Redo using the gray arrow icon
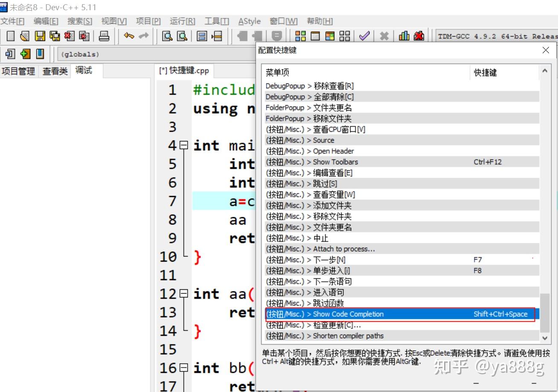This screenshot has width=558, height=392. (143, 36)
